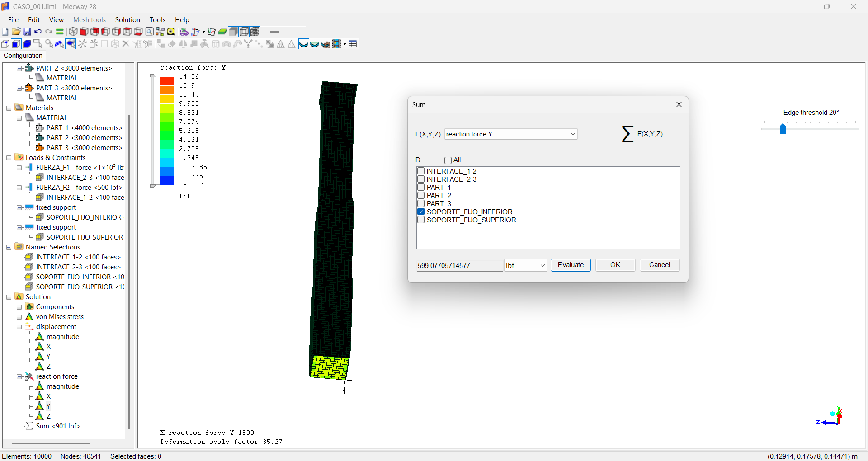This screenshot has width=868, height=461.
Task: Check the All checkbox in Sum dialog
Action: point(448,160)
